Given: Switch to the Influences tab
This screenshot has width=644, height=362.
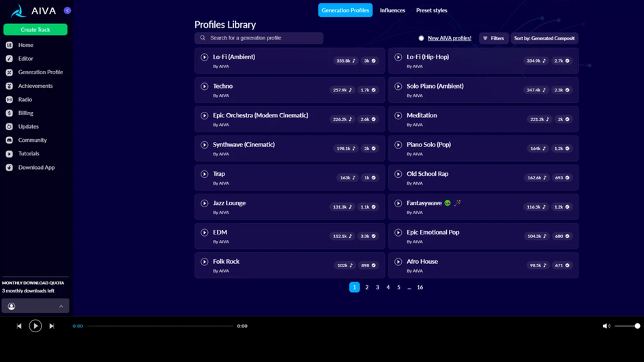Looking at the screenshot, I should point(392,10).
